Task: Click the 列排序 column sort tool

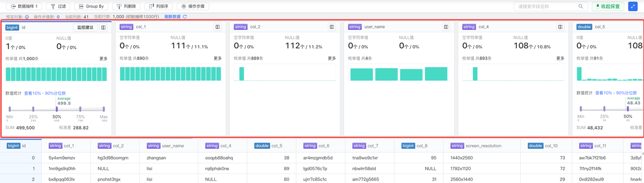Action: [158, 7]
